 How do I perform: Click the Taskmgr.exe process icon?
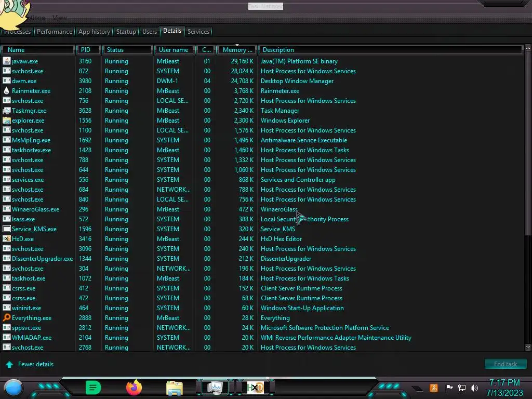(x=6, y=110)
